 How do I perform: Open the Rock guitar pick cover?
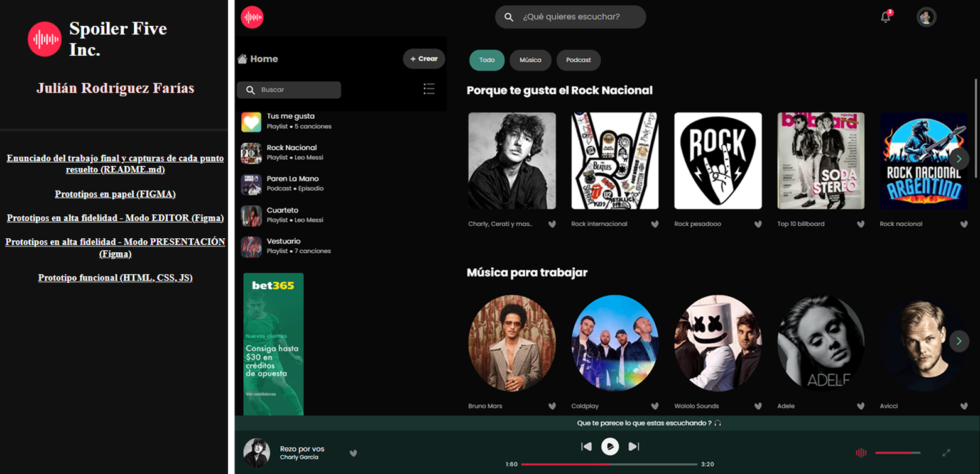718,161
